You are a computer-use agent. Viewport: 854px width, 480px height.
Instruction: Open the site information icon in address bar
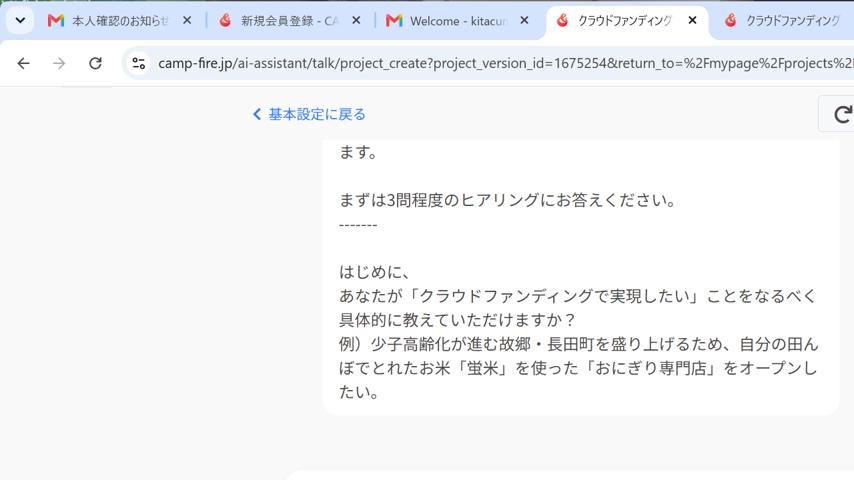coord(139,63)
